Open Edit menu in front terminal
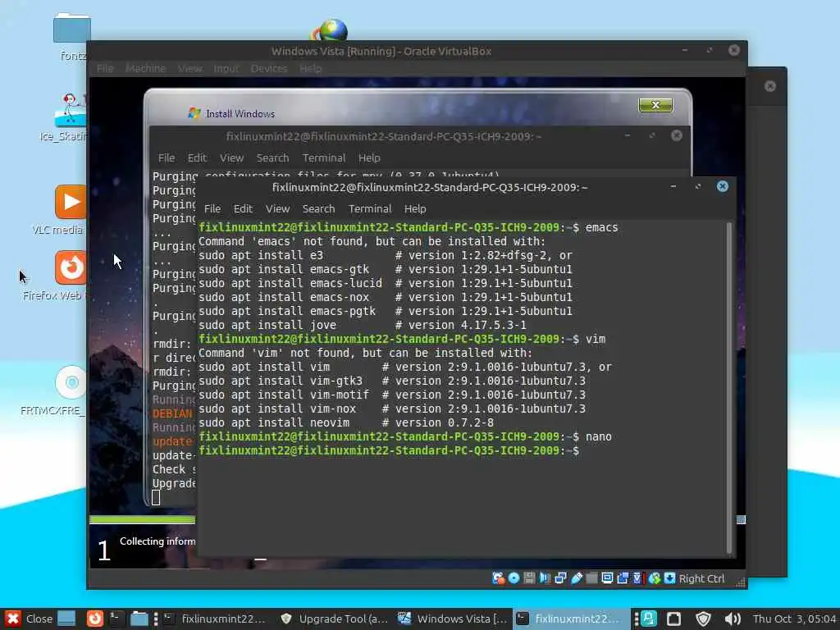 243,209
